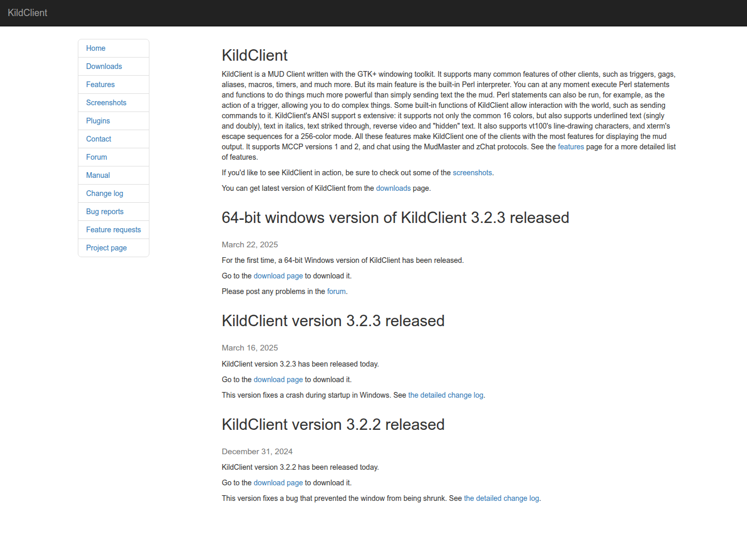Image resolution: width=747 pixels, height=560 pixels.
Task: Open Feature requests in the sidebar
Action: pos(114,230)
